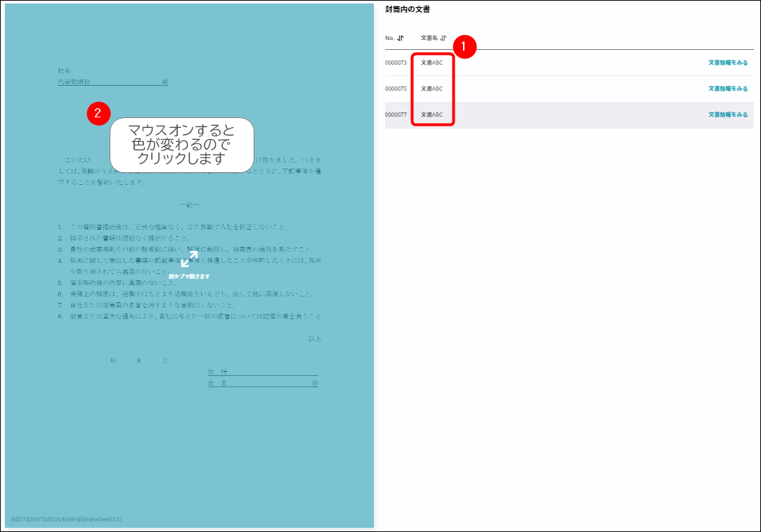This screenshot has height=532, width=761.
Task: Click the マウスオンすると callout bubble
Action: click(x=181, y=145)
